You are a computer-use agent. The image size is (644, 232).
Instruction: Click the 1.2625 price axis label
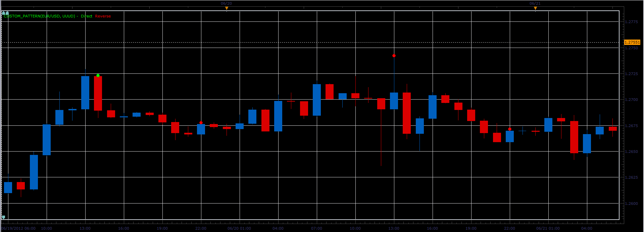click(631, 177)
